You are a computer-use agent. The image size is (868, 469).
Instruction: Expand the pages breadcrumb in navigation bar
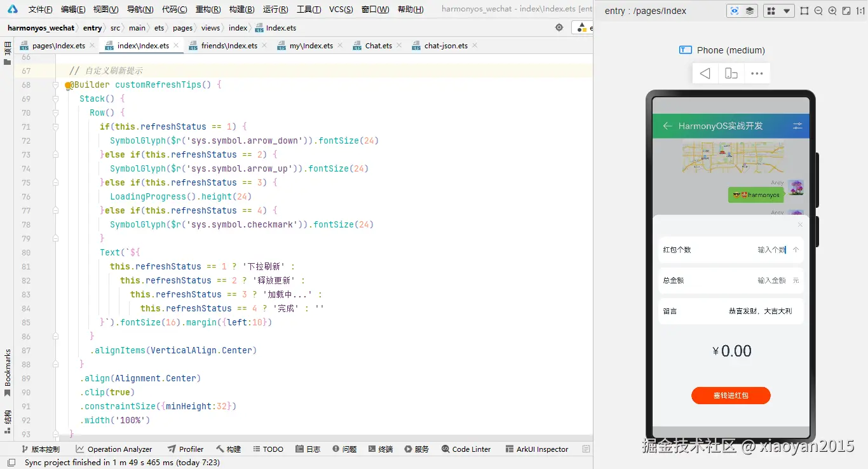point(183,28)
